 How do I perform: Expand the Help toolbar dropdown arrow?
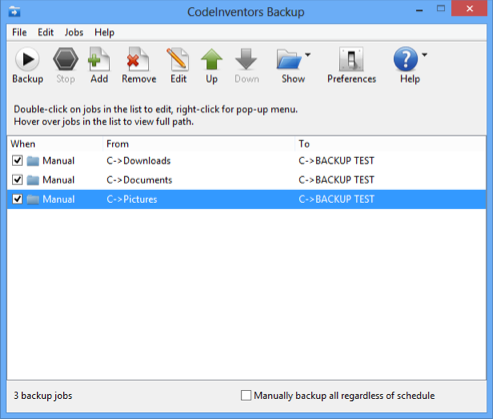point(424,55)
